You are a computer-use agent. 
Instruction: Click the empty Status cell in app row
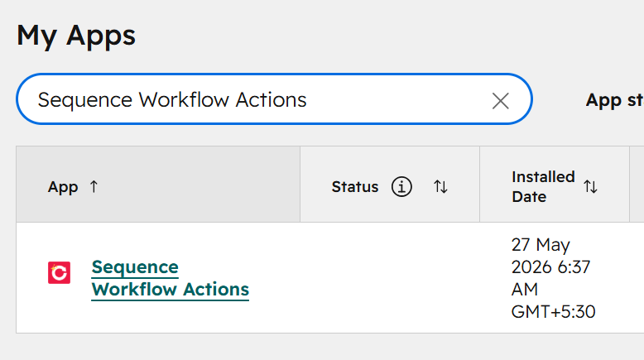(x=390, y=278)
